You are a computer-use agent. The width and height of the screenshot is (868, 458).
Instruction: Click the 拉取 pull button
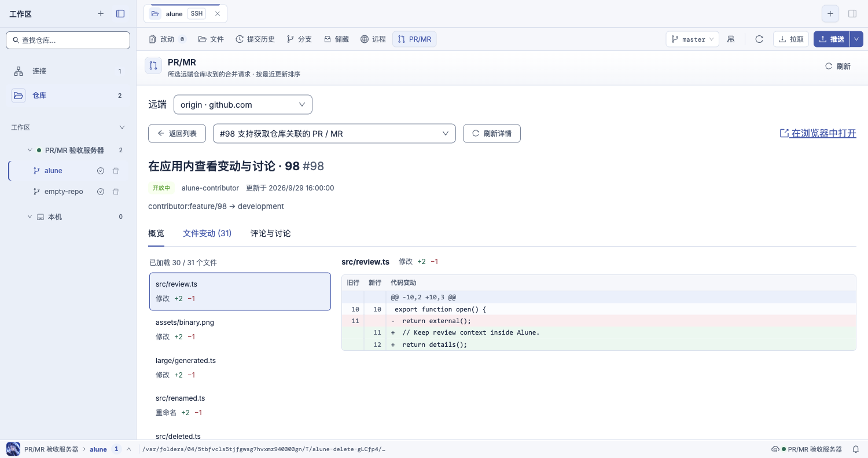click(791, 39)
